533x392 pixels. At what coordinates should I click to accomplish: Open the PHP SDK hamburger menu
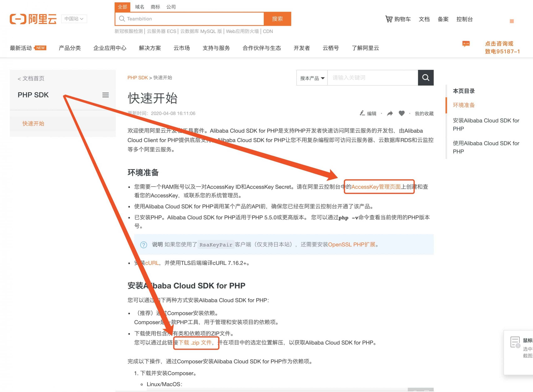tap(105, 95)
